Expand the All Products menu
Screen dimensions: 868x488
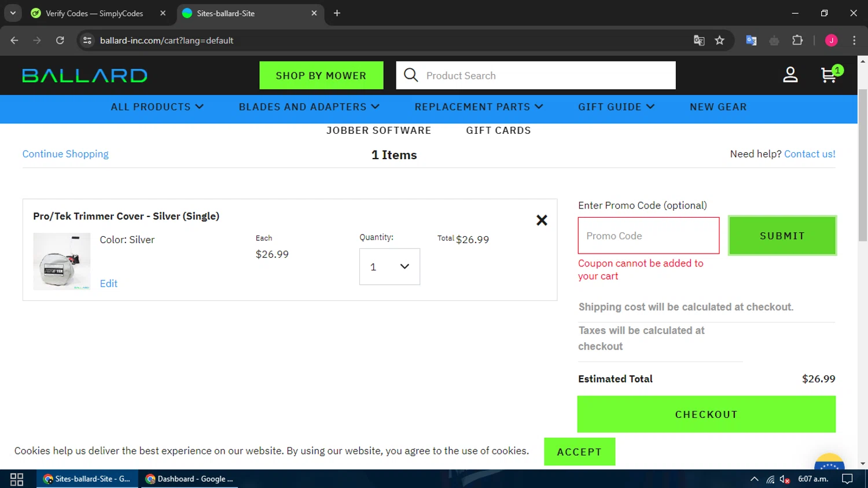[157, 107]
